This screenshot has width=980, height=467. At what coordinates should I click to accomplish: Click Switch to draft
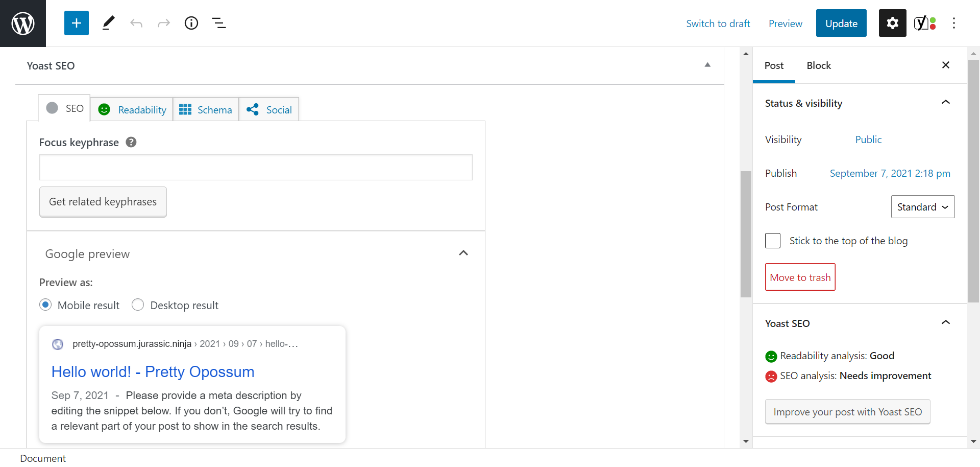pyautogui.click(x=718, y=24)
